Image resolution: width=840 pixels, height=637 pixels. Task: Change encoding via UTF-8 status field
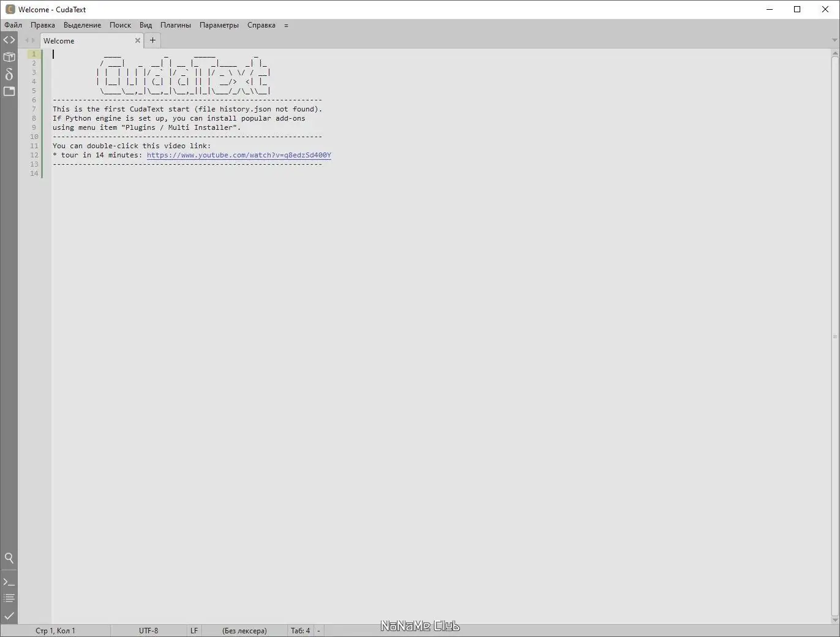148,630
